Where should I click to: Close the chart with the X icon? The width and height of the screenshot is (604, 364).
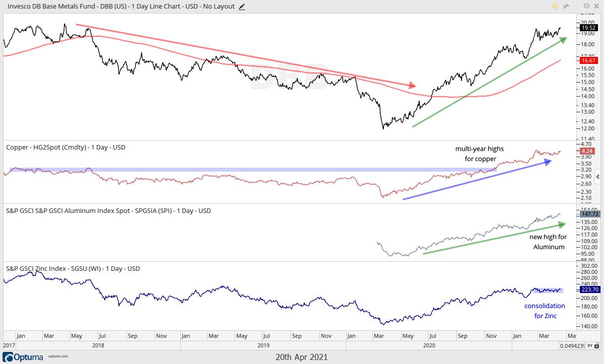pyautogui.click(x=596, y=6)
